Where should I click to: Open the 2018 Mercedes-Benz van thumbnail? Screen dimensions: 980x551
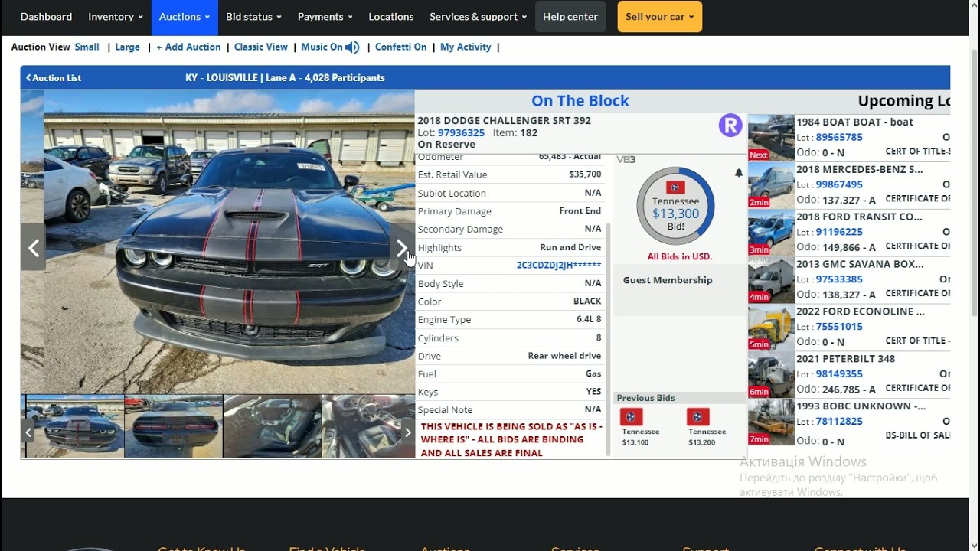tap(771, 185)
